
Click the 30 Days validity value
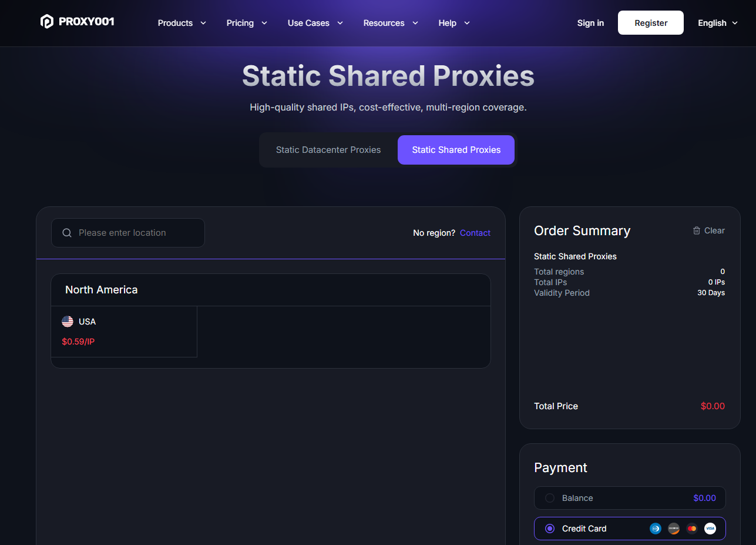[x=711, y=293]
